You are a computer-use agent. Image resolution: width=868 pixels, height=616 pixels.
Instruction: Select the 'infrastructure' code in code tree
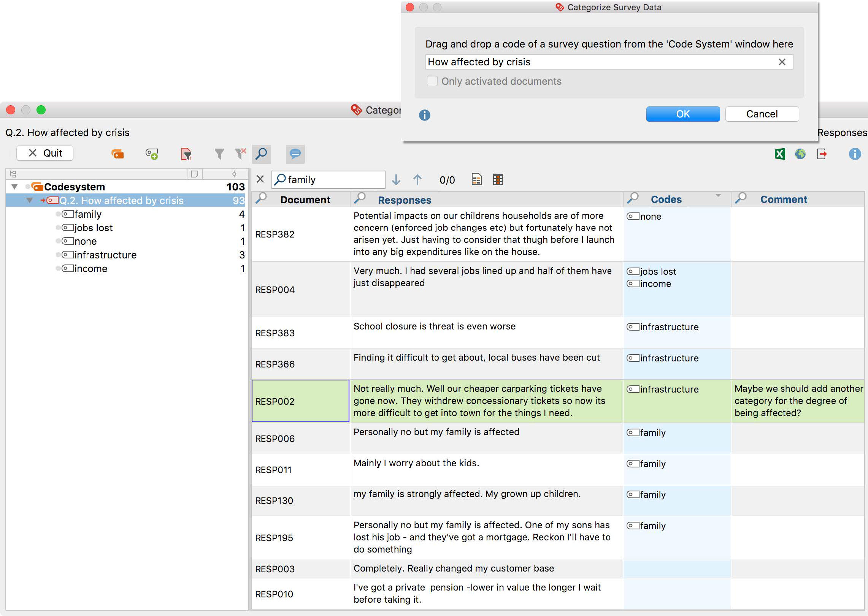point(105,255)
